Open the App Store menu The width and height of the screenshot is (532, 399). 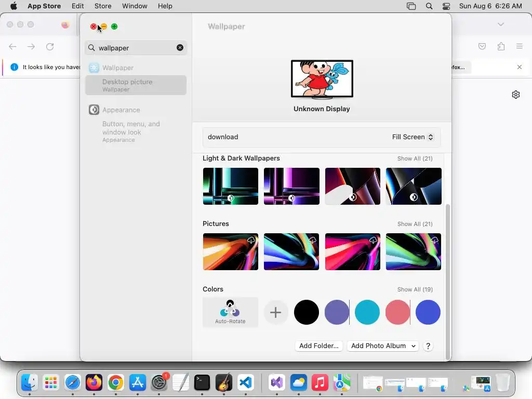[44, 6]
